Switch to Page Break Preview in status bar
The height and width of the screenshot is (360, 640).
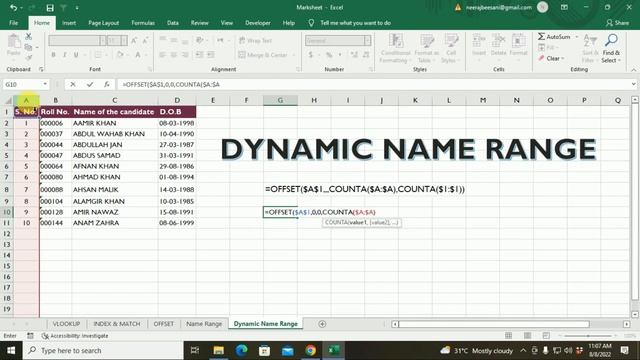pyautogui.click(x=546, y=336)
